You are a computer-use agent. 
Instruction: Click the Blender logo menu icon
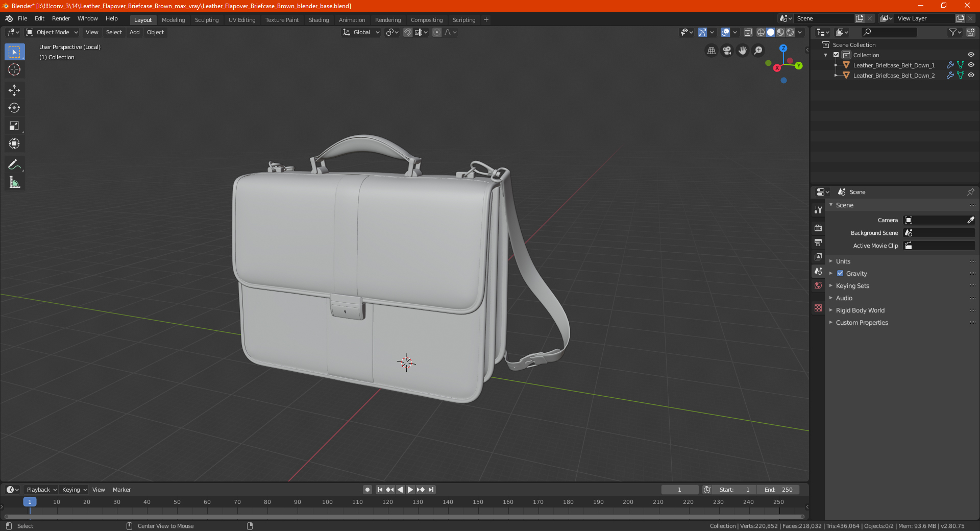[x=9, y=18]
